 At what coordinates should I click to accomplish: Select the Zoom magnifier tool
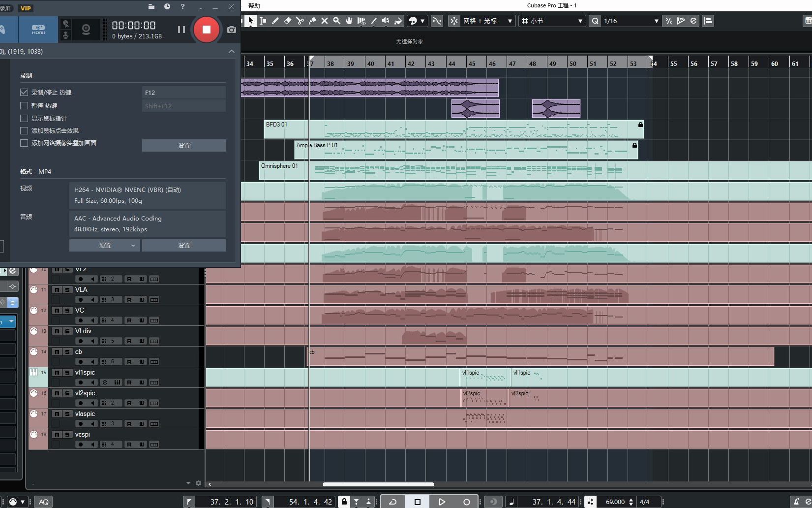click(x=337, y=21)
